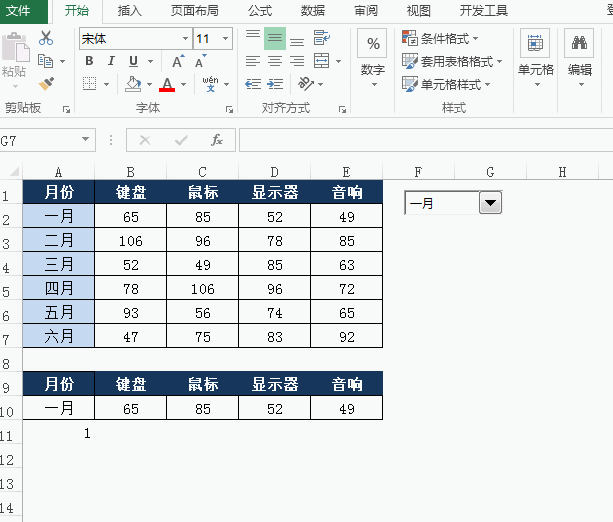613x522 pixels.
Task: Click the 条件格式 conditional formatting button
Action: click(x=440, y=38)
